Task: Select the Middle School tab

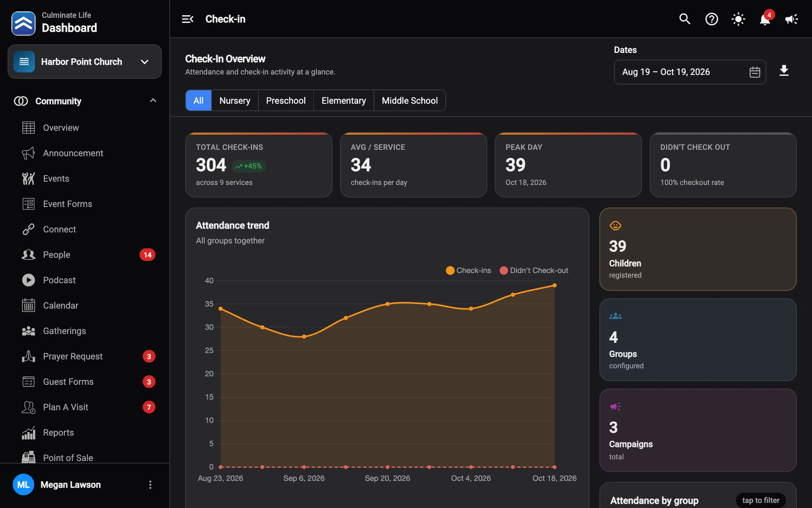Action: 410,101
